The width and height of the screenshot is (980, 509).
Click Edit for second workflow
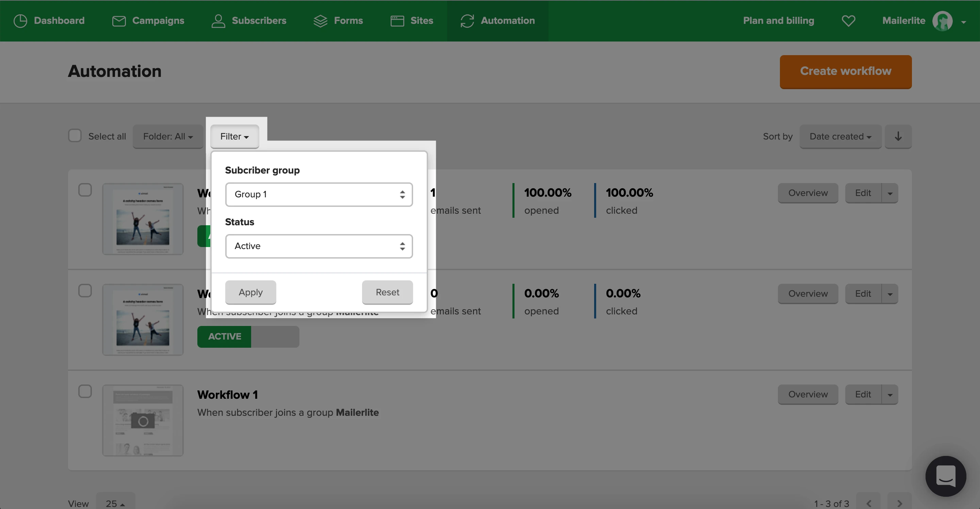[863, 294]
